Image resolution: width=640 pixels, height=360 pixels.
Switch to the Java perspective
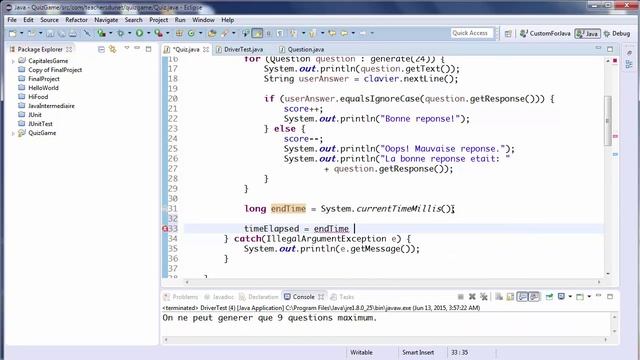click(x=587, y=33)
